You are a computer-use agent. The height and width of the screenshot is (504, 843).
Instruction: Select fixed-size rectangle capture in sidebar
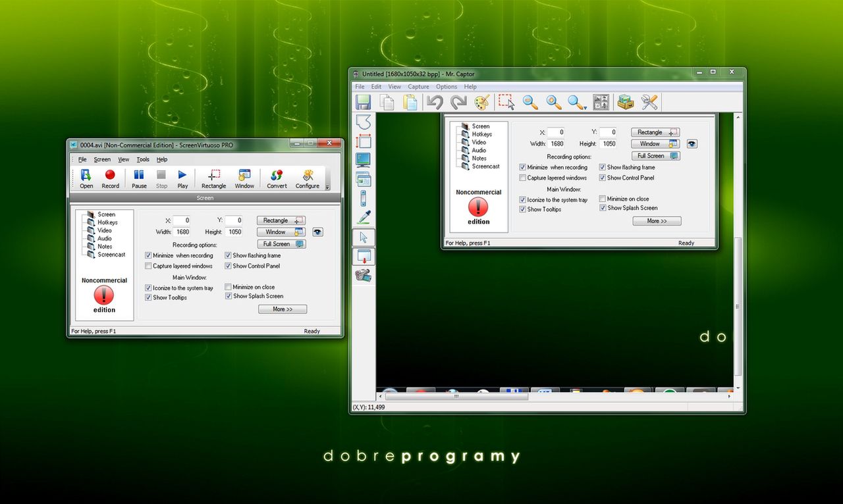coord(364,141)
